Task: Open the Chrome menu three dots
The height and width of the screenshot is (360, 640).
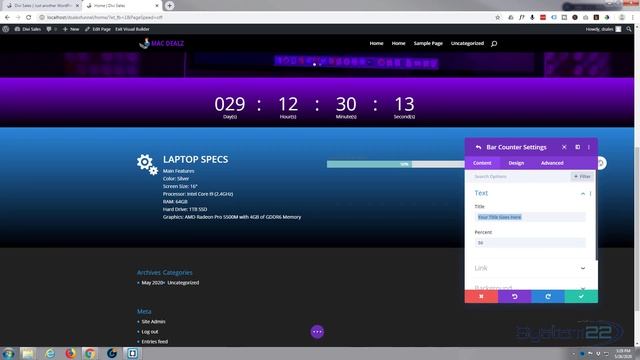Action: tap(633, 18)
